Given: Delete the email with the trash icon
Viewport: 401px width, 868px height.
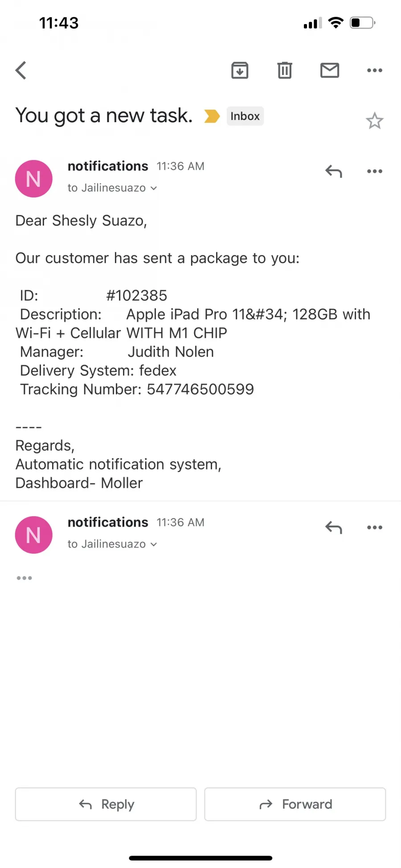Looking at the screenshot, I should [285, 70].
